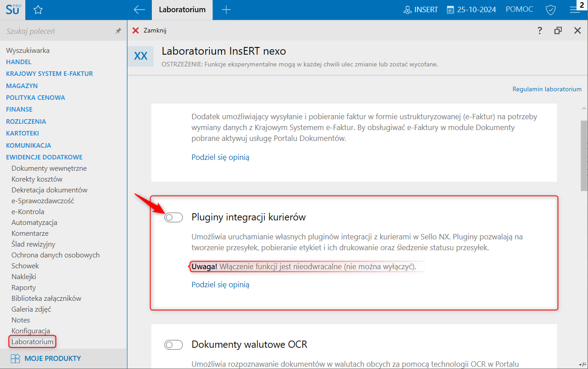Open the calendar date 25-10-2024
588x369 pixels.
pos(471,9)
